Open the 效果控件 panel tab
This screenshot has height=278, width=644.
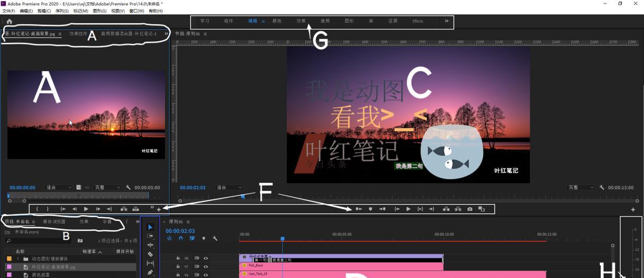pyautogui.click(x=78, y=33)
